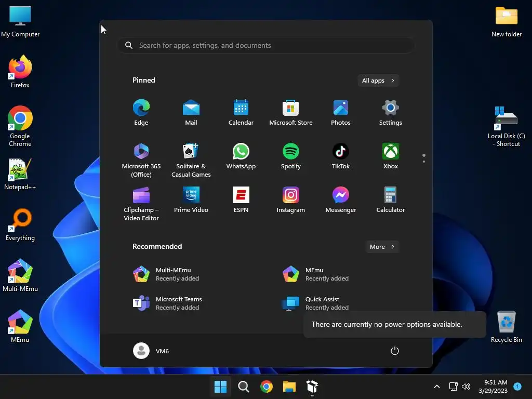Select Firefox desktop shortcut
The image size is (532, 399).
(x=20, y=72)
